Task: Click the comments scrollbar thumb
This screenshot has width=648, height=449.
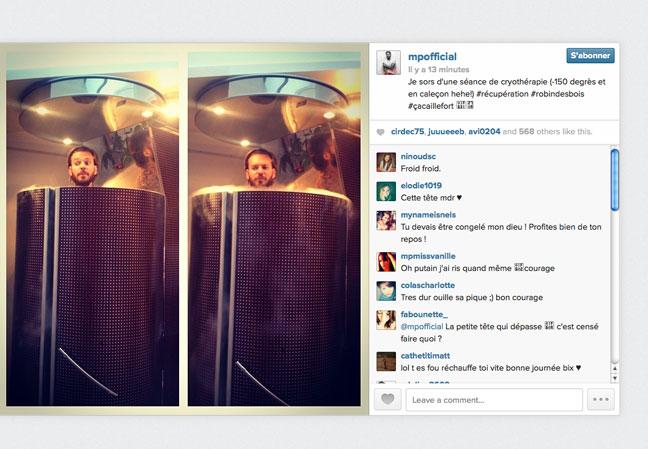Action: (x=615, y=180)
